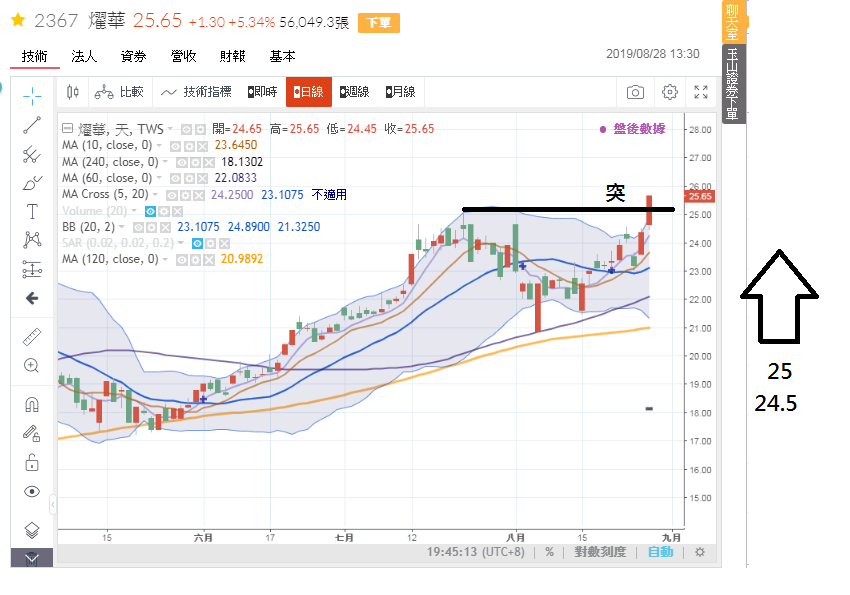
Task: Open dropdown arrow for MA (240, close, 0)
Action: 165,161
